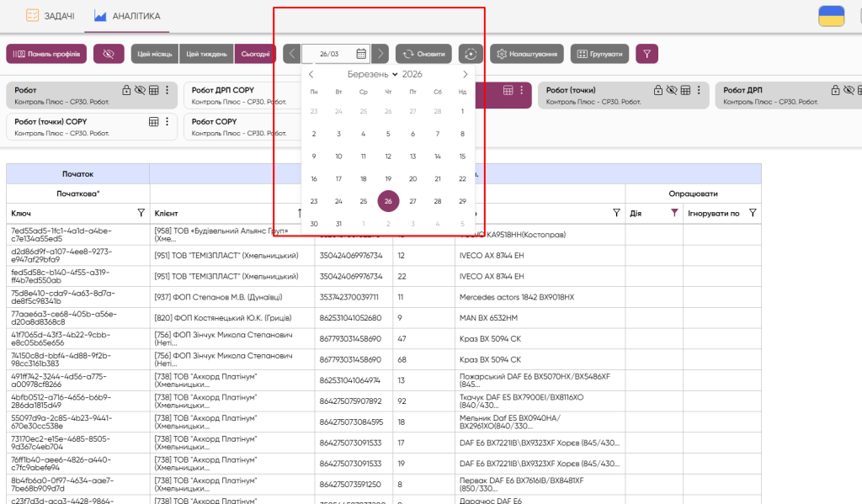Pick day 30 in the calendar
The height and width of the screenshot is (504, 862).
(314, 224)
